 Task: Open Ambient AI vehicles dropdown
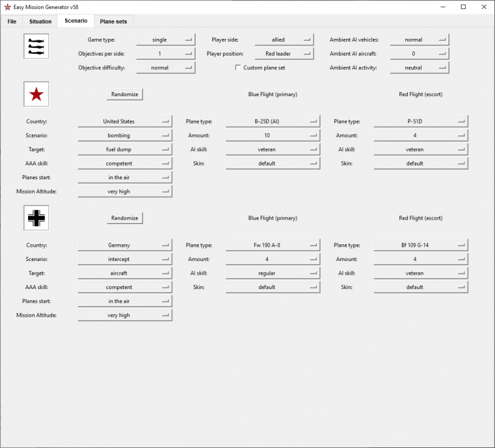(420, 40)
